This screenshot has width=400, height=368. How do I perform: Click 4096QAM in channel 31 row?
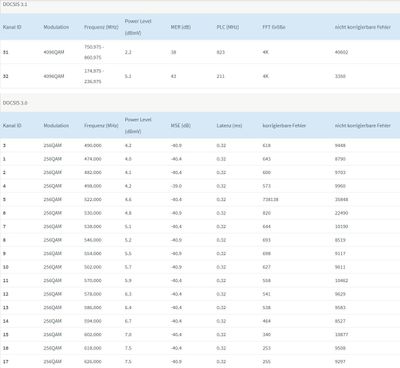coord(54,52)
